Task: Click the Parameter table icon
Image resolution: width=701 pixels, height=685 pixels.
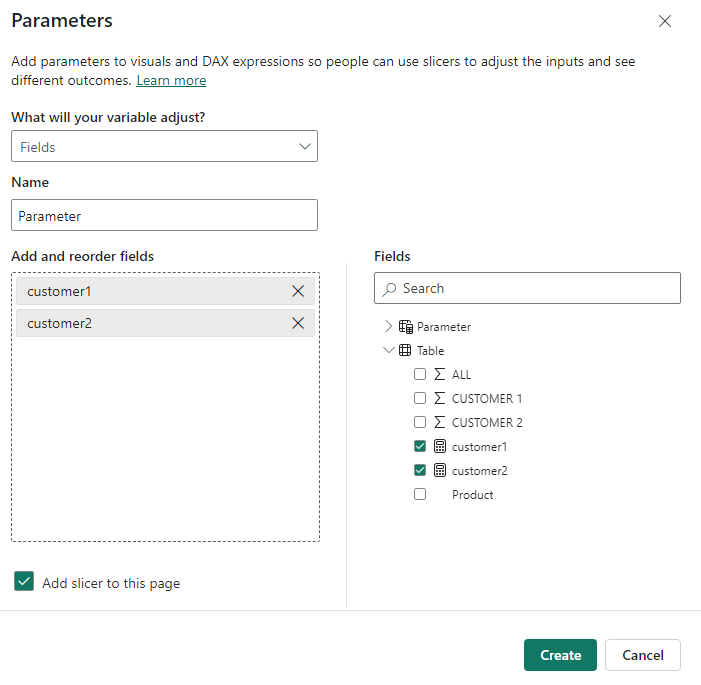Action: 405,327
